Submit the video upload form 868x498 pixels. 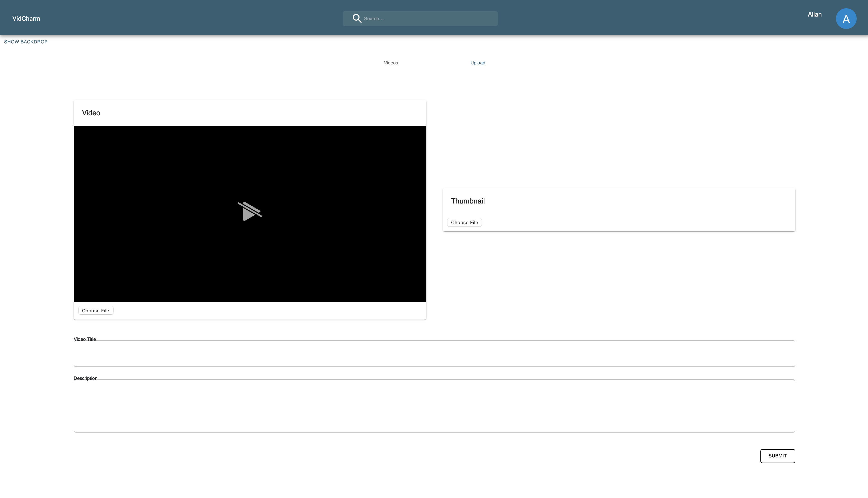[777, 456]
